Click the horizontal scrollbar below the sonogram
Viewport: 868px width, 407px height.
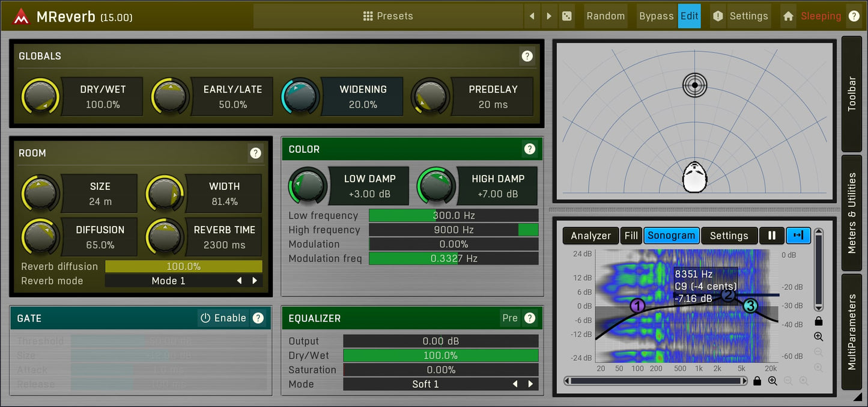(655, 381)
